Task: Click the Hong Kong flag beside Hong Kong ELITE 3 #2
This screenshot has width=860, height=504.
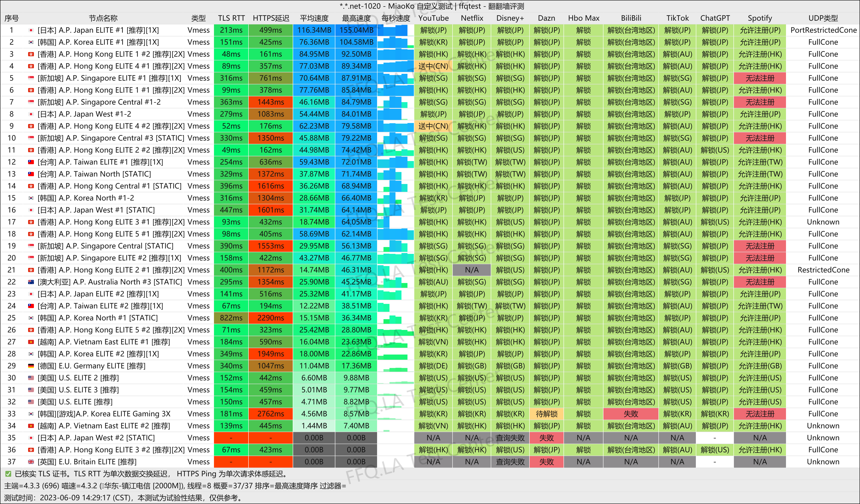Action: [31, 450]
